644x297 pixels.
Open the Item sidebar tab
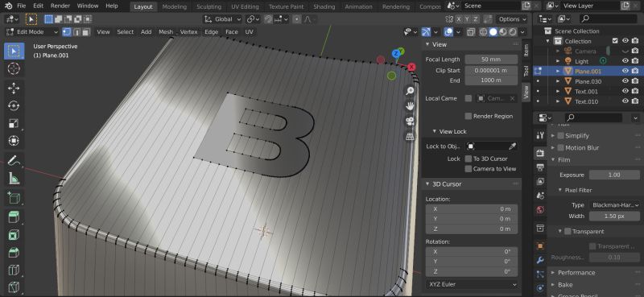click(x=526, y=51)
